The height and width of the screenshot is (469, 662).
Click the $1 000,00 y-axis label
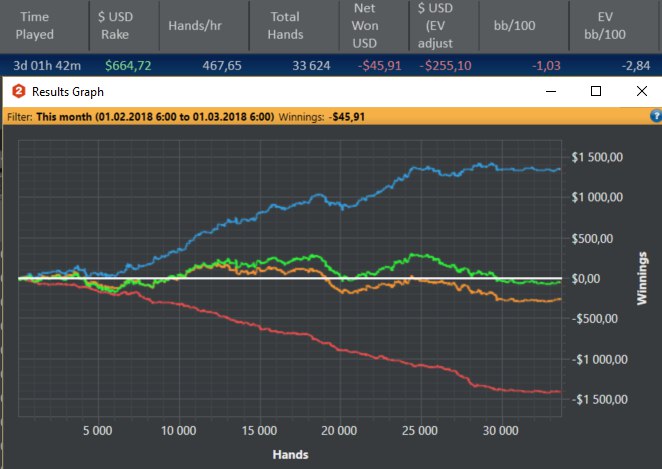597,197
